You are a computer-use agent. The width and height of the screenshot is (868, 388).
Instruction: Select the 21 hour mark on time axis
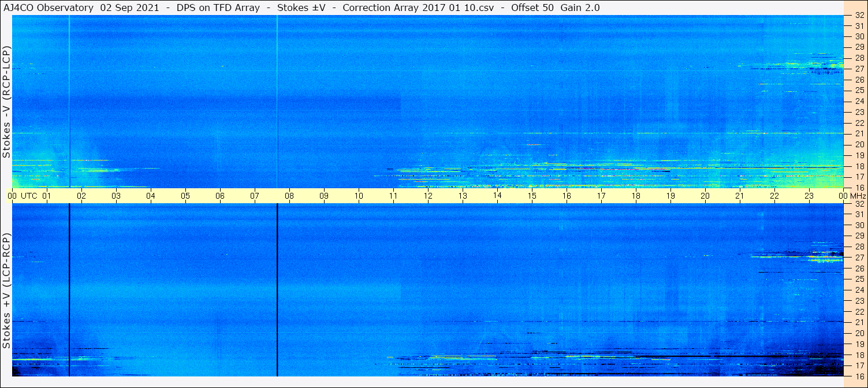tap(740, 196)
